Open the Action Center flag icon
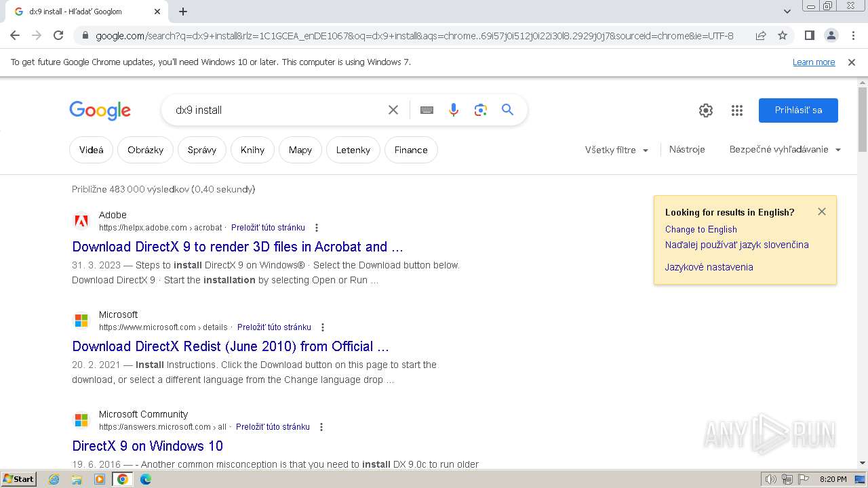Image resolution: width=868 pixels, height=488 pixels. (803, 479)
